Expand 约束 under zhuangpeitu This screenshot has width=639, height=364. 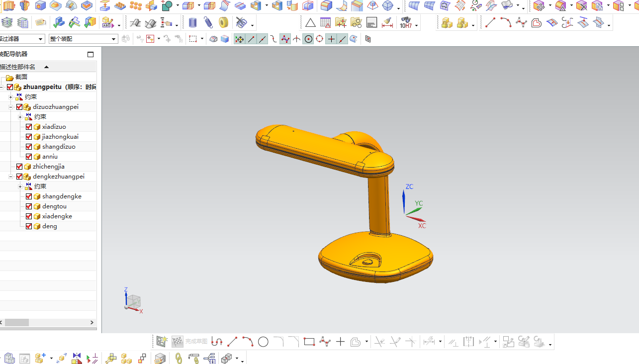point(10,97)
